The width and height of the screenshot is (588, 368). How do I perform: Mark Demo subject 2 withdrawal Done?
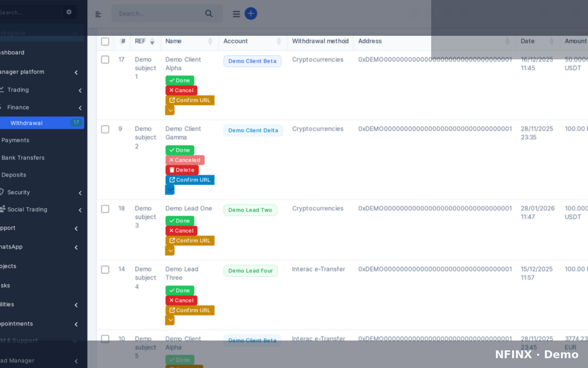click(180, 150)
